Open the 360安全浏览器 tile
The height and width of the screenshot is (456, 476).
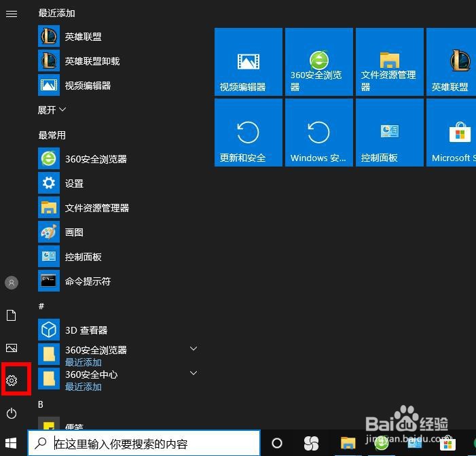point(319,62)
